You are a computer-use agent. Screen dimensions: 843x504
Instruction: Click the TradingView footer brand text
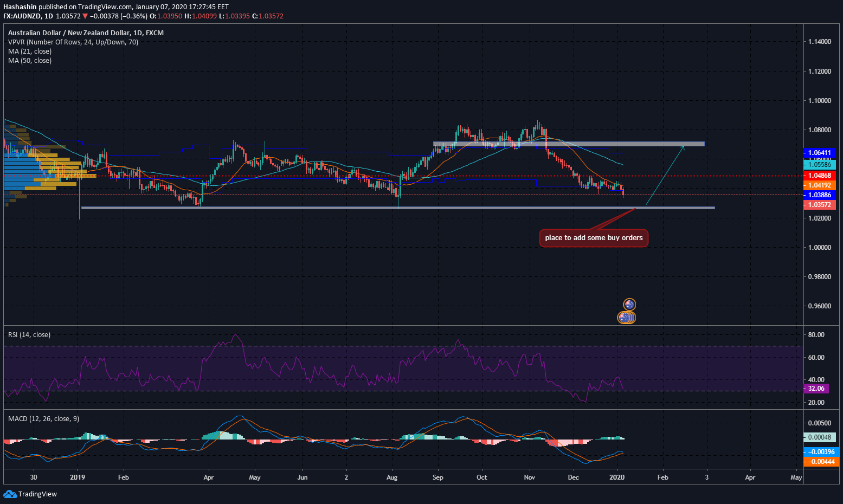coord(37,494)
